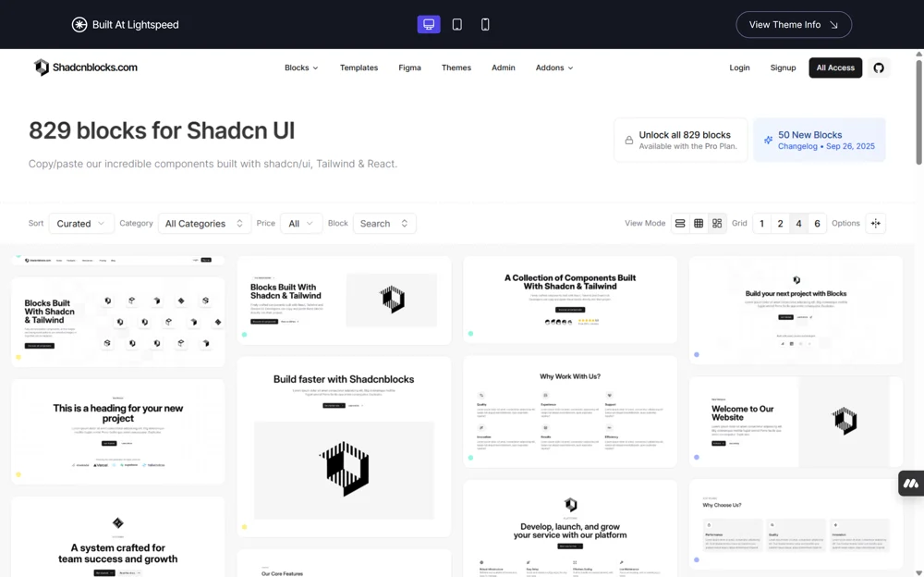Set grid to 2 columns
The height and width of the screenshot is (577, 924).
[x=780, y=223]
